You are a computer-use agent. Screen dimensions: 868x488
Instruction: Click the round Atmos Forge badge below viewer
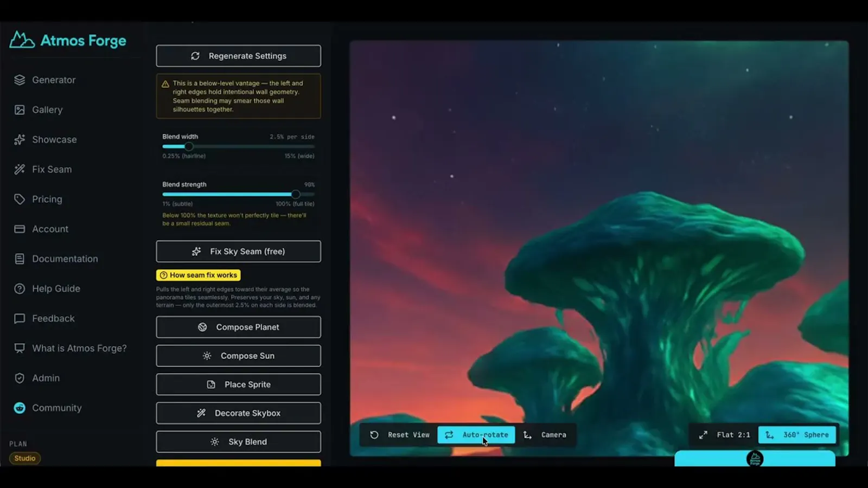pos(755,459)
